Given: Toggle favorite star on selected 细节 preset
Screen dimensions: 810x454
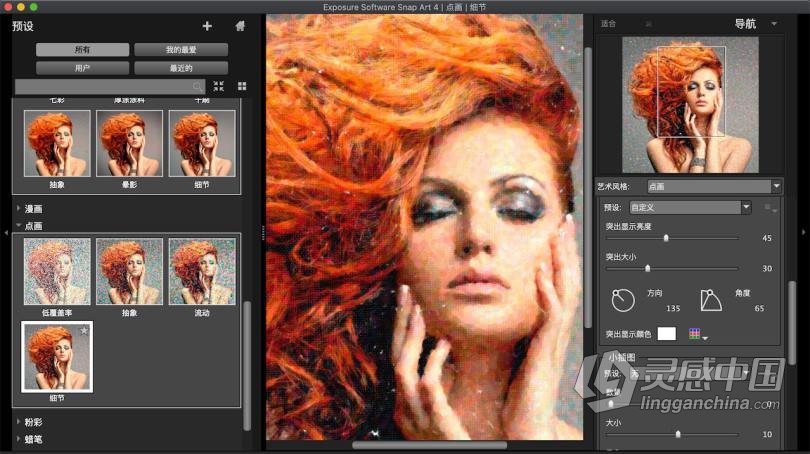Looking at the screenshot, I should (x=84, y=331).
